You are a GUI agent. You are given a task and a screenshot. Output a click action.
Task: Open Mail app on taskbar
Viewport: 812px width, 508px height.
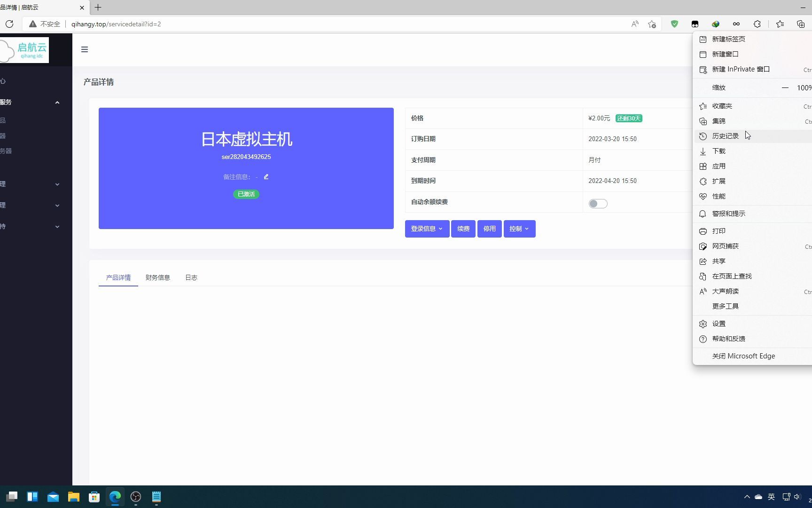(53, 497)
